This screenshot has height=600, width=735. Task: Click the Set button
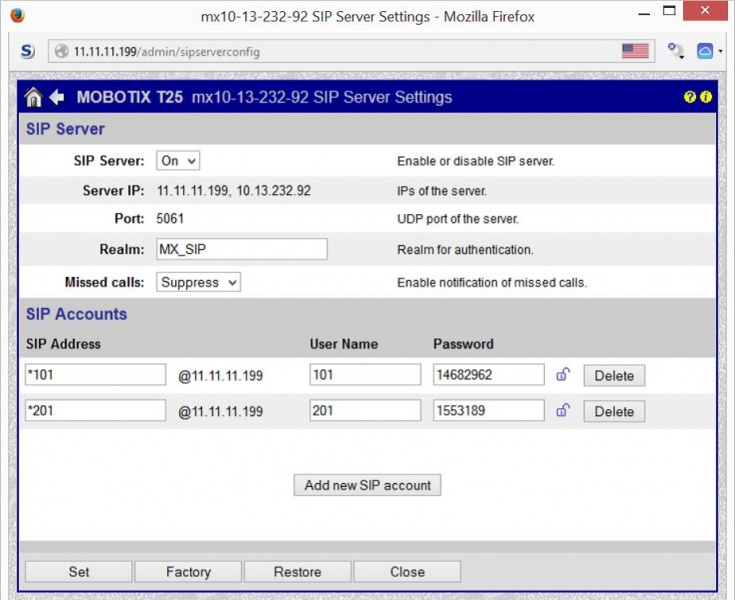point(79,571)
